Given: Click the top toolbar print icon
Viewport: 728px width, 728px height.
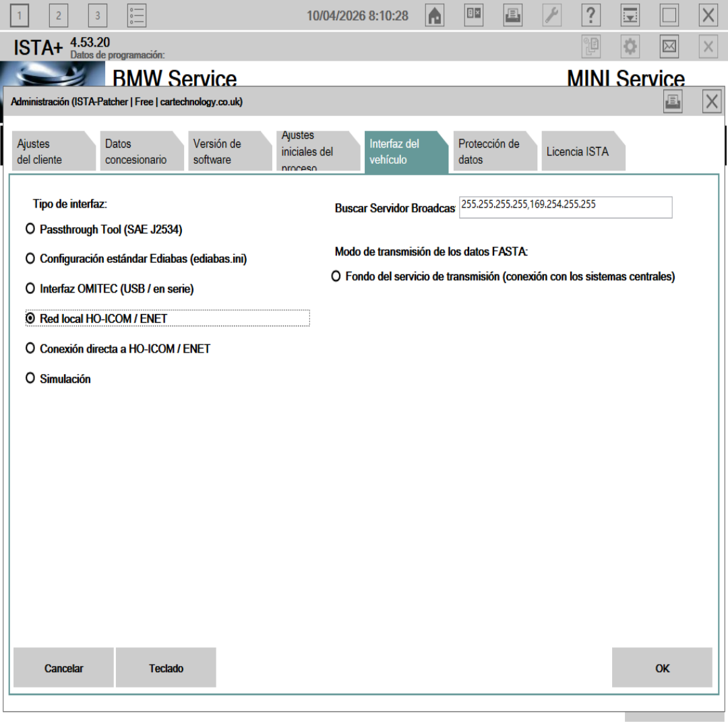Looking at the screenshot, I should click(x=512, y=16).
